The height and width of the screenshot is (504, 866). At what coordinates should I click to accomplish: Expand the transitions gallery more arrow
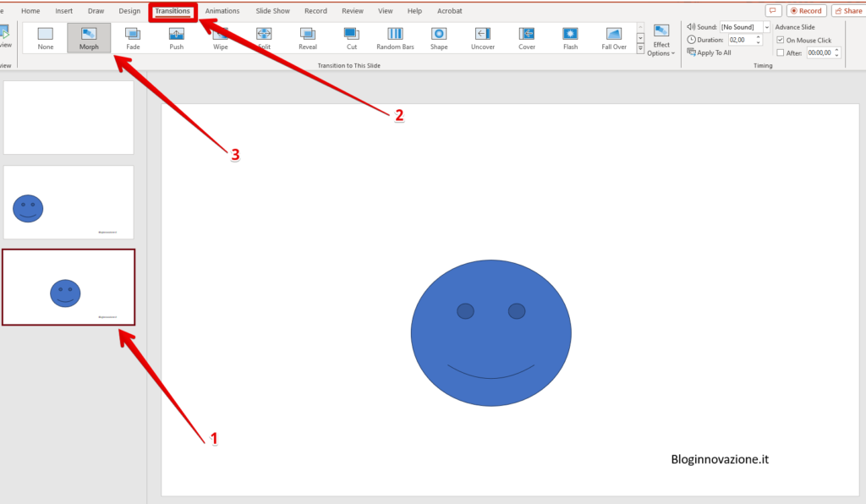[x=640, y=49]
